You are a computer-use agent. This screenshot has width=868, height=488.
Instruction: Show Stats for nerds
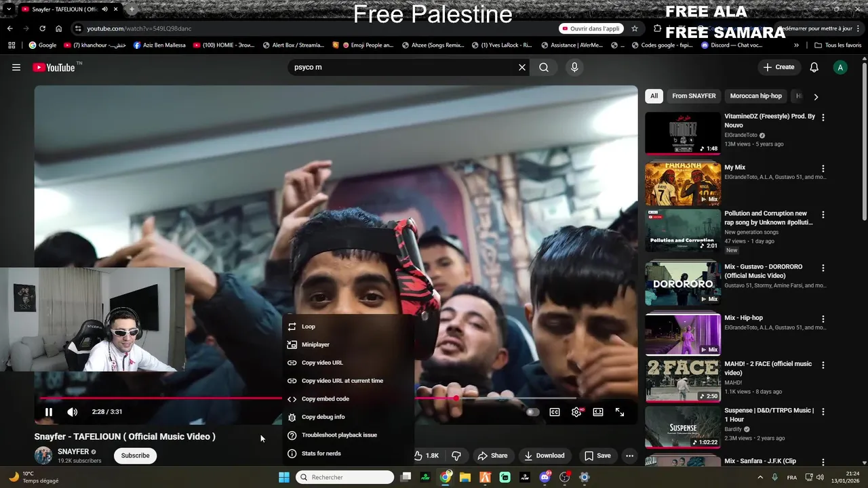pos(349,453)
